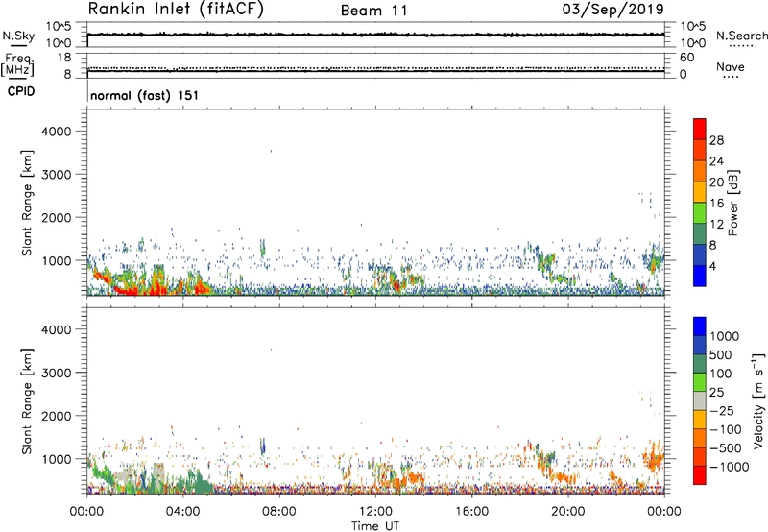The width and height of the screenshot is (768, 532).
Task: Pick the bright blue bottom power colorbar segment
Action: (700, 276)
